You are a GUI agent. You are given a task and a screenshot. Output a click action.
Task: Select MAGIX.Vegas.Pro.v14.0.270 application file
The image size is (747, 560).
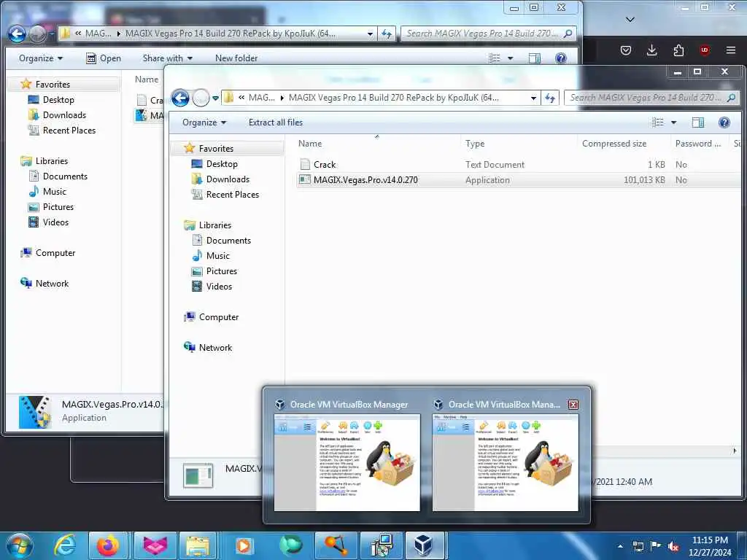tap(365, 180)
